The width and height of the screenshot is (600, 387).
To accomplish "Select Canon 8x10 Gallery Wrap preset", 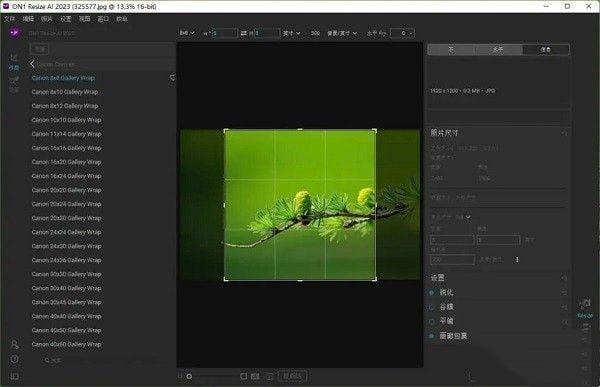I will (x=65, y=92).
